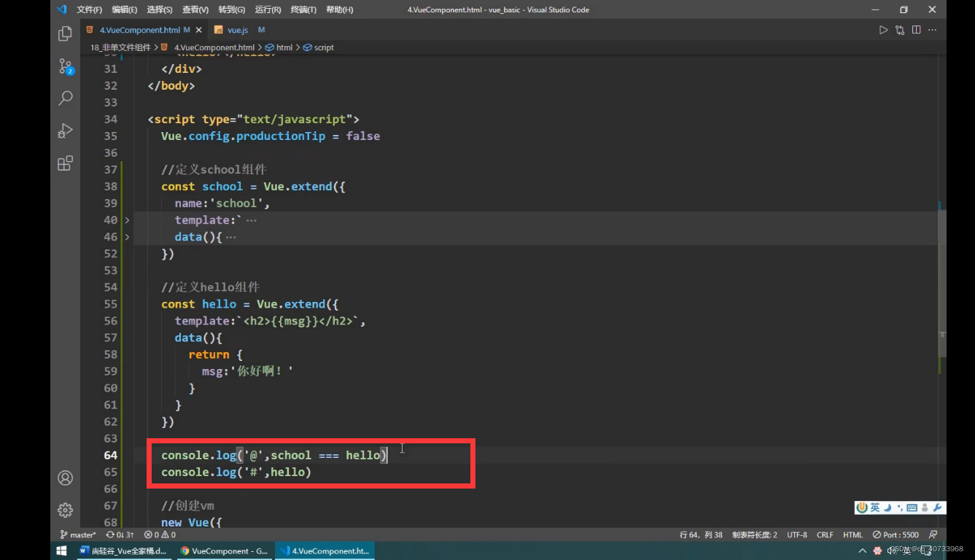Stop Live Server at Port : 5500
Image resolution: width=975 pixels, height=560 pixels.
click(896, 534)
